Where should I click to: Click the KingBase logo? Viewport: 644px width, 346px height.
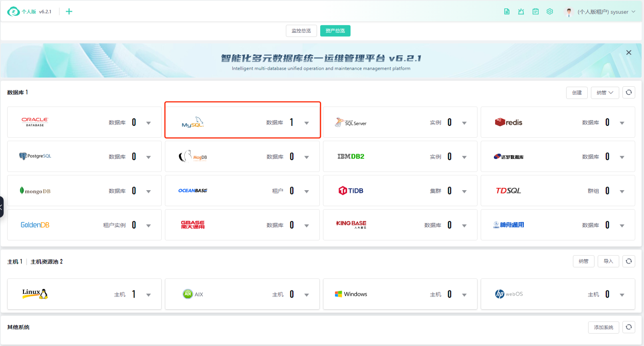(351, 225)
